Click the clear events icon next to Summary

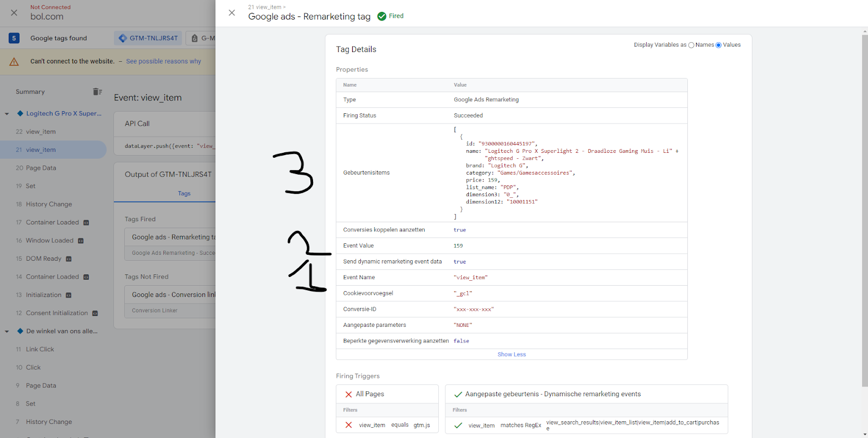click(x=97, y=92)
